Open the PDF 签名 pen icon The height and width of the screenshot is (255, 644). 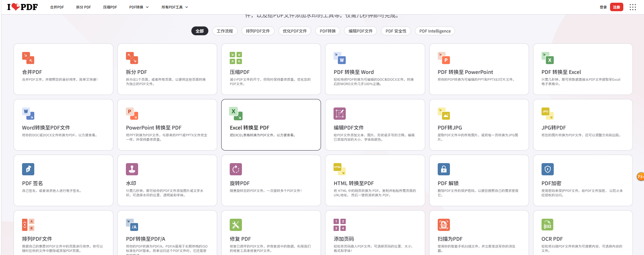(28, 169)
